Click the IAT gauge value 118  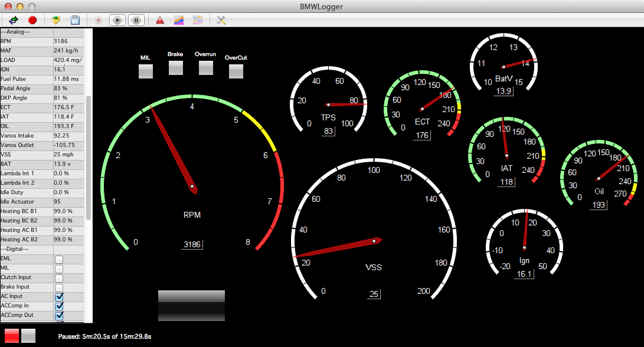click(x=506, y=182)
